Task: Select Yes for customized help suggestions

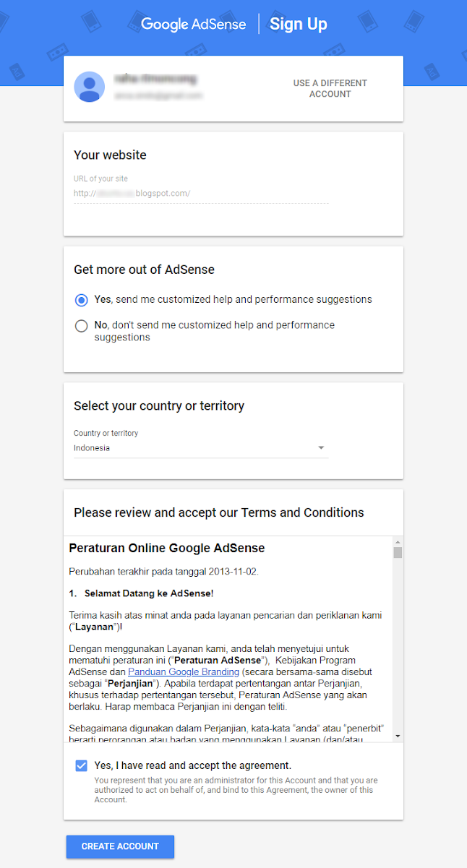Action: point(82,300)
